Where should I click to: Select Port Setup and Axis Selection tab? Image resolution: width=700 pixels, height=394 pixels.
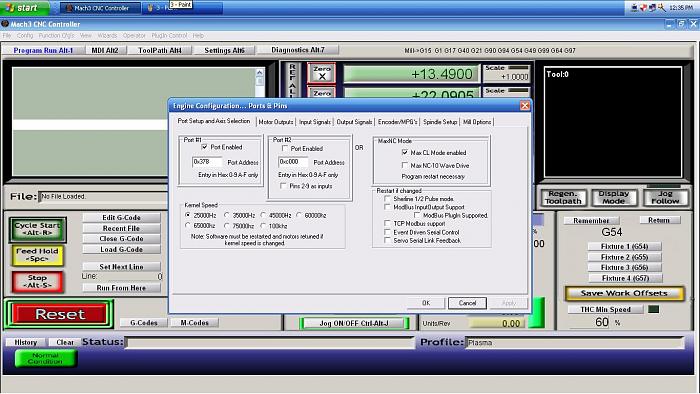[x=214, y=121]
